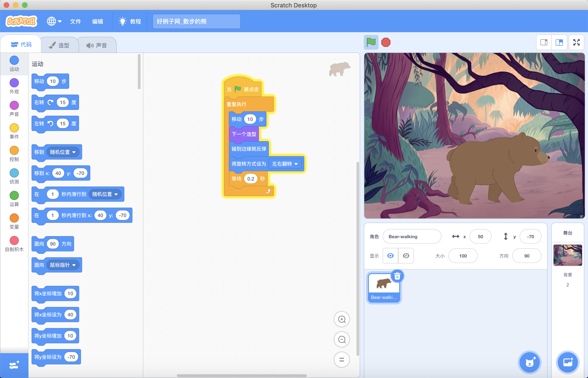Reset workspace zoom to default

tap(342, 360)
